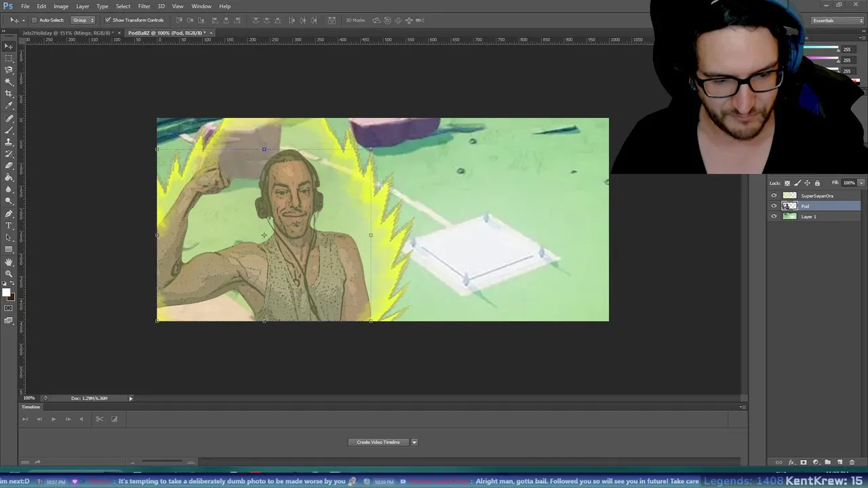Image resolution: width=868 pixels, height=488 pixels.
Task: Select the Lasso tool
Action: 9,70
